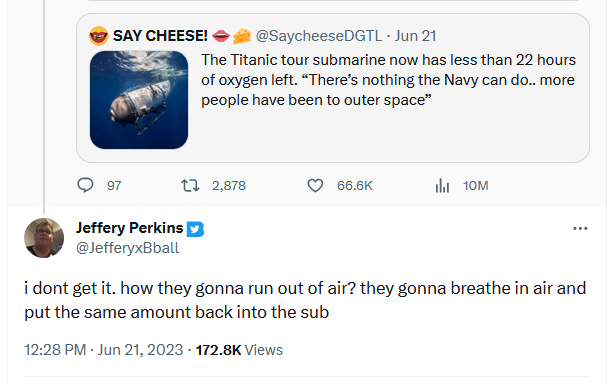
Task: Open Jeffery Perkins' profile picture
Action: 44,238
